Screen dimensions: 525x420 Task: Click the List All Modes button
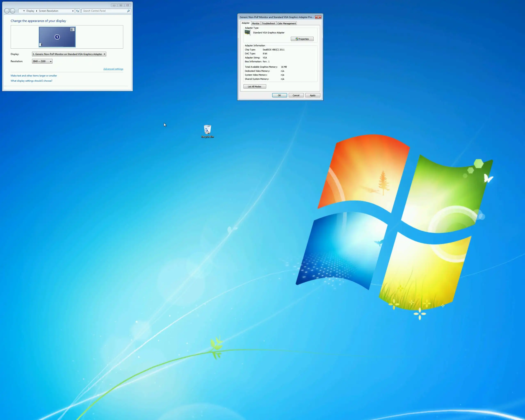point(255,87)
